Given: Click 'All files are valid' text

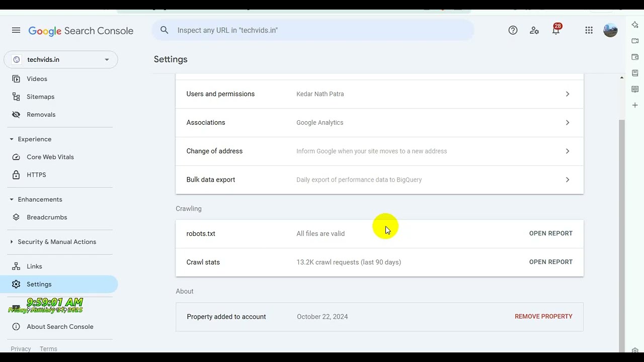Looking at the screenshot, I should [x=320, y=233].
